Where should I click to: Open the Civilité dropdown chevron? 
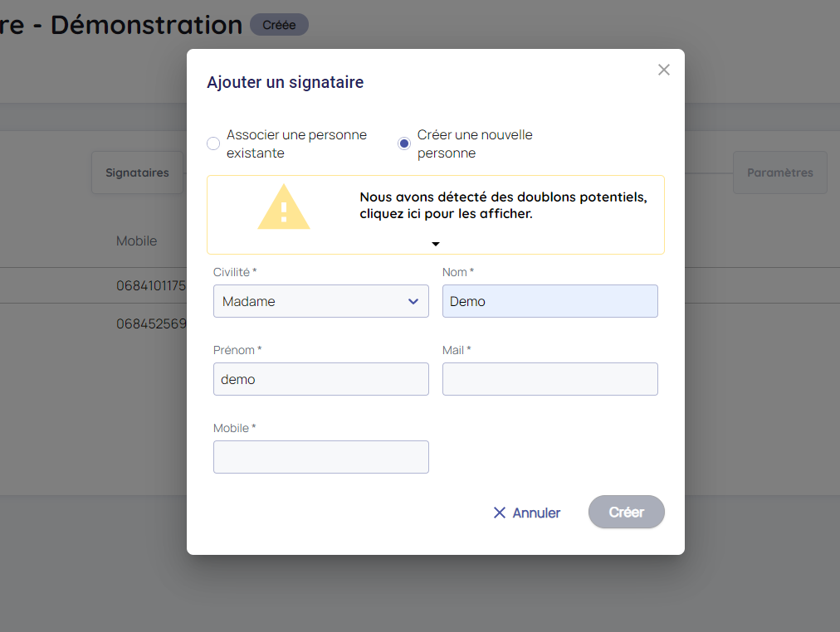(413, 301)
